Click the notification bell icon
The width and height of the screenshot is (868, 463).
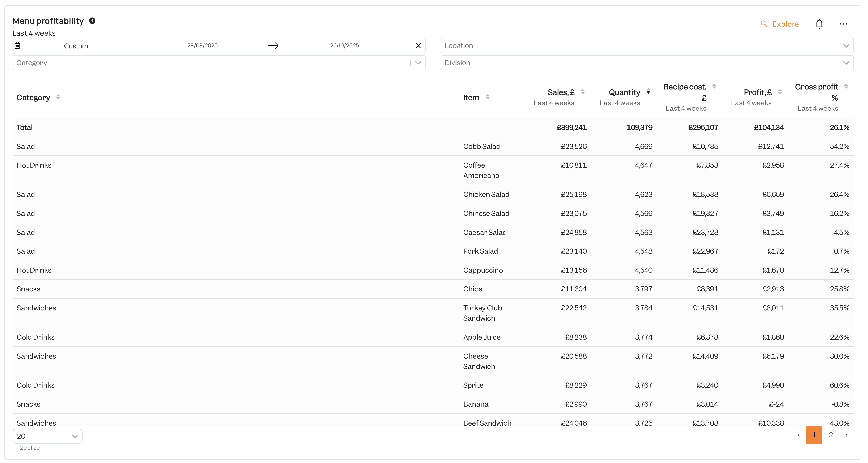(819, 24)
